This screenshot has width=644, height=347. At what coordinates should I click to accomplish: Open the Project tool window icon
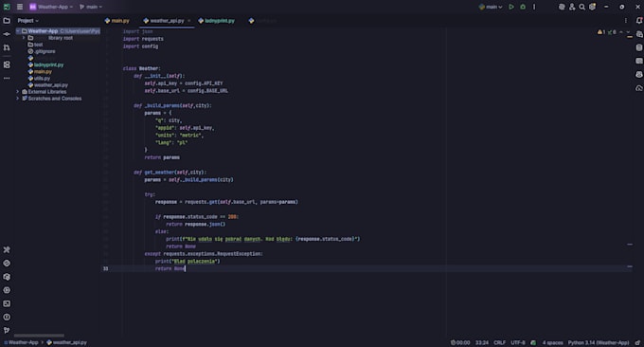(x=7, y=21)
